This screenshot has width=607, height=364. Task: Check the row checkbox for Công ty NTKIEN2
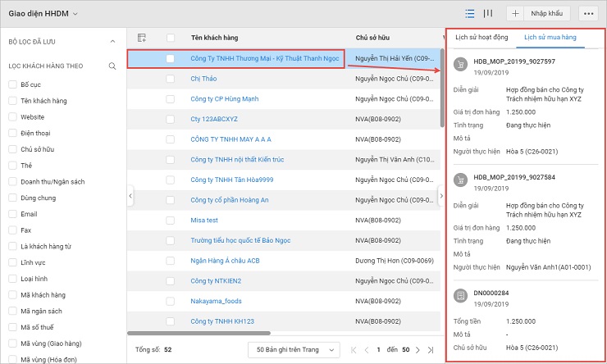pyautogui.click(x=171, y=281)
